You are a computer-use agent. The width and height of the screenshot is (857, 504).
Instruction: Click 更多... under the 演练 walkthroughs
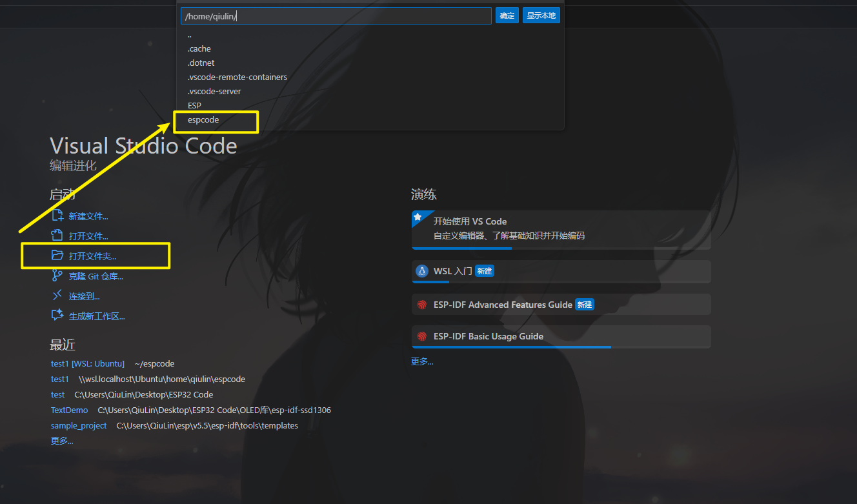pos(422,362)
